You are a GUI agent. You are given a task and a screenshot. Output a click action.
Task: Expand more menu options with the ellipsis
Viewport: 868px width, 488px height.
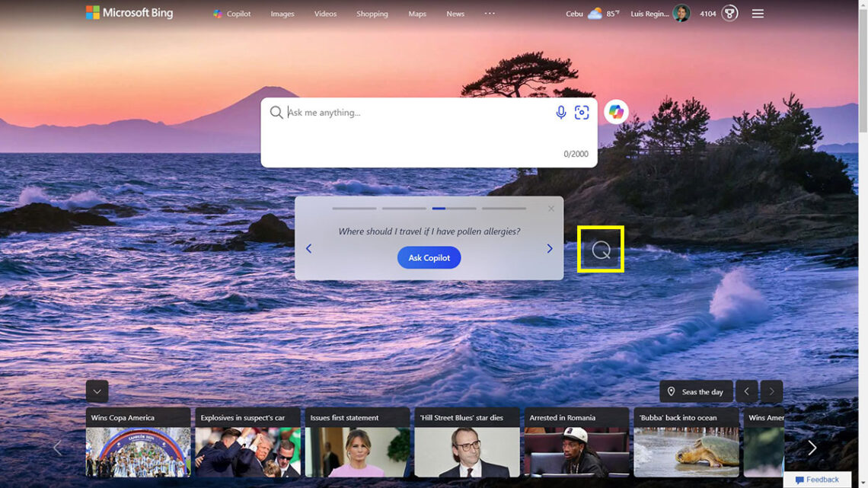490,13
